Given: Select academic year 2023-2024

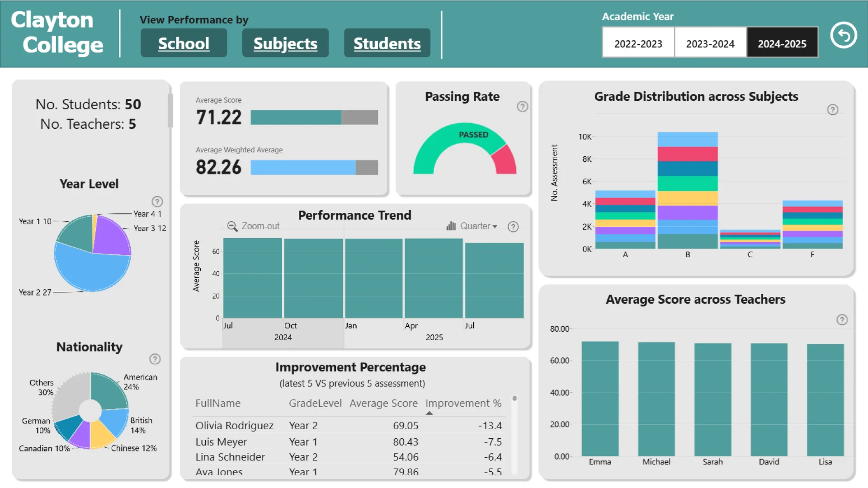Looking at the screenshot, I should coord(710,44).
